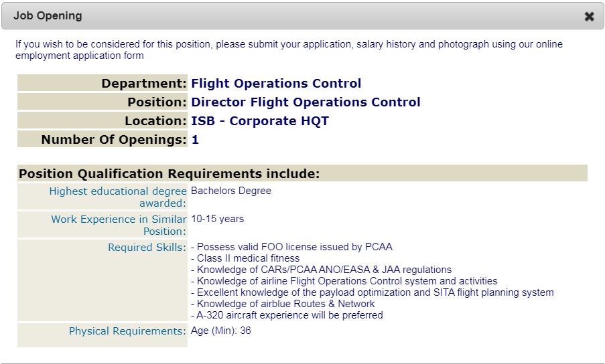
Task: Select the Bachelors Degree value
Action: click(x=231, y=191)
